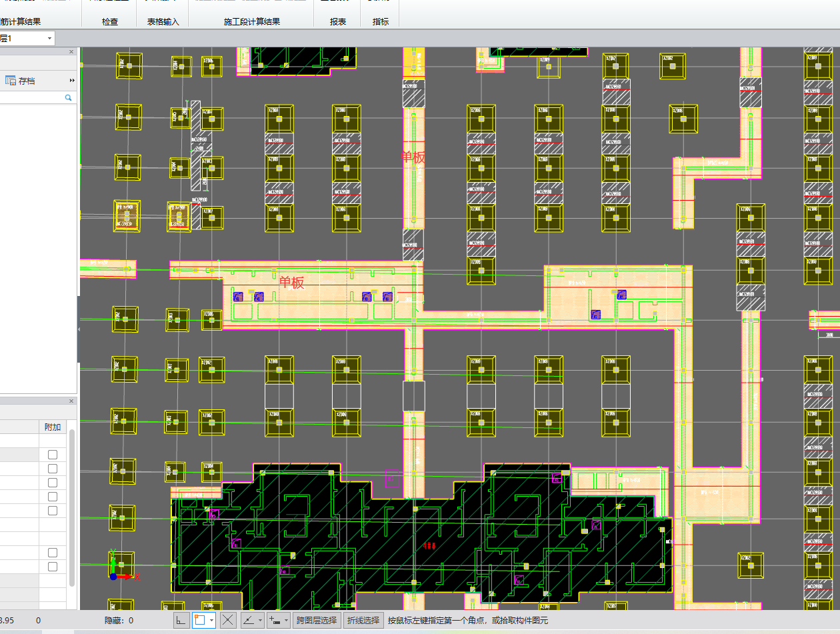The height and width of the screenshot is (634, 840).
Task: Click the red 单板 label on the horizontal slab
Action: click(x=291, y=282)
